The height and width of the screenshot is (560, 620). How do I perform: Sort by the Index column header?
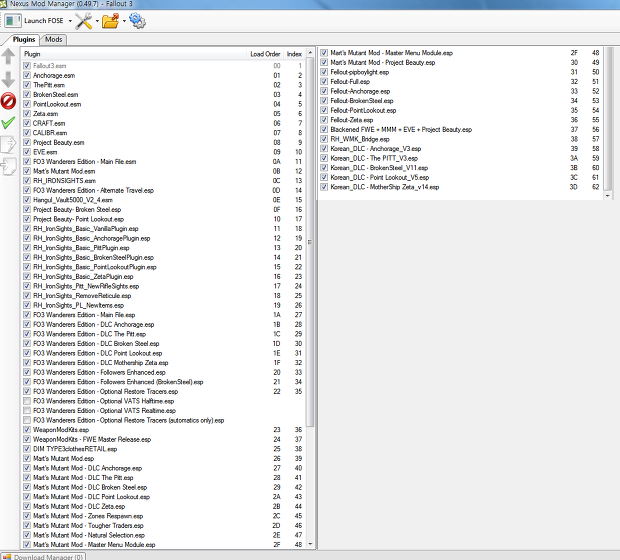[x=294, y=54]
